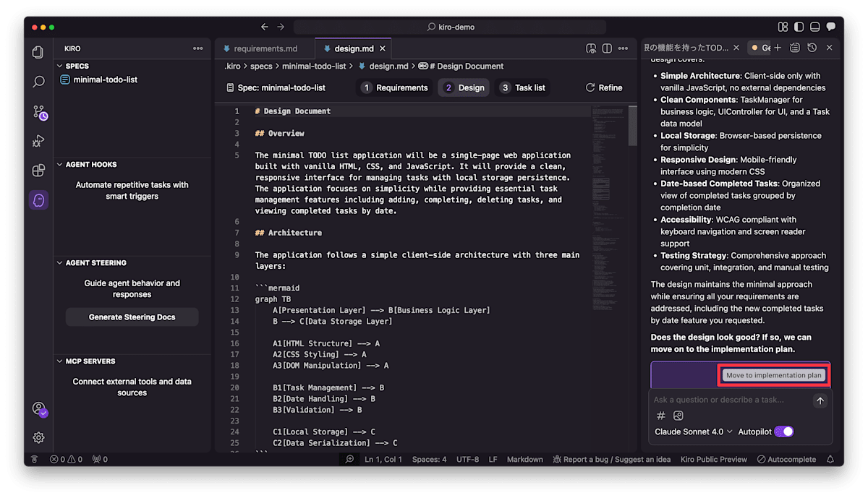Click the specs breadcrumb segment
Viewport: 868px width, 498px height.
[261, 66]
